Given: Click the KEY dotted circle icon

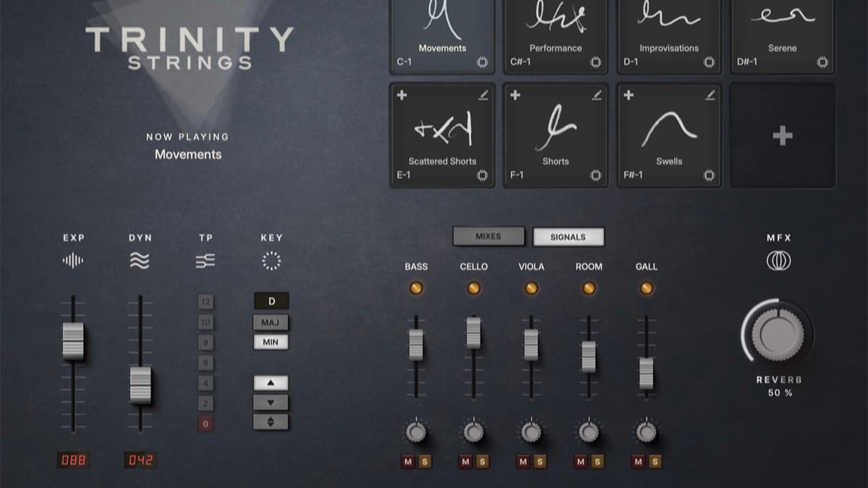Looking at the screenshot, I should [271, 261].
